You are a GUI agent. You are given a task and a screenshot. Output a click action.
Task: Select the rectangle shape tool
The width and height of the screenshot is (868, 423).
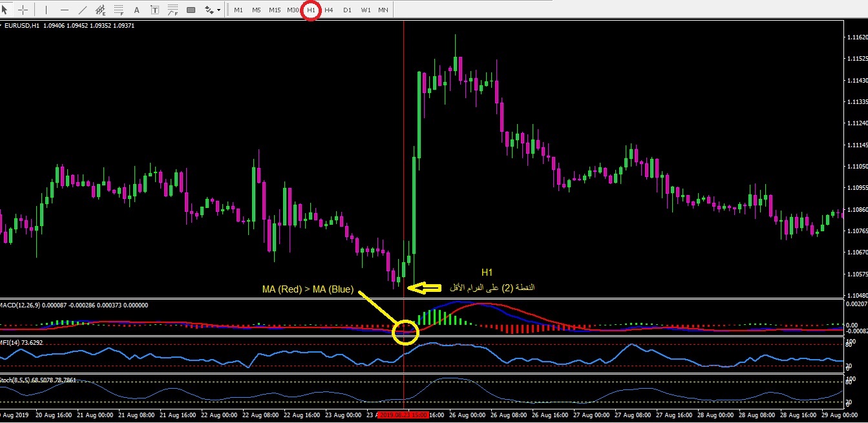point(191,10)
